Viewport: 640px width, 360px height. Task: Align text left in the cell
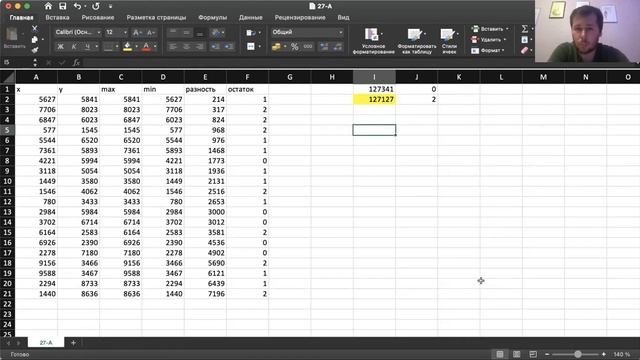point(173,47)
